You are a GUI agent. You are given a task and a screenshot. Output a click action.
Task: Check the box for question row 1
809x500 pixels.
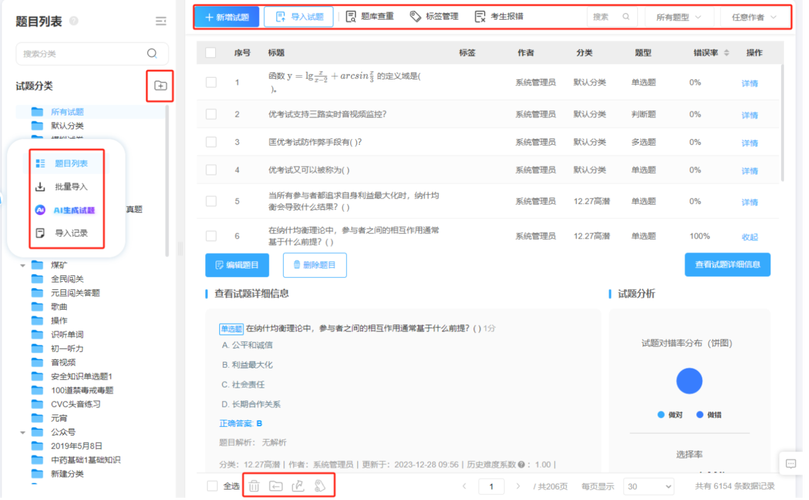point(211,83)
